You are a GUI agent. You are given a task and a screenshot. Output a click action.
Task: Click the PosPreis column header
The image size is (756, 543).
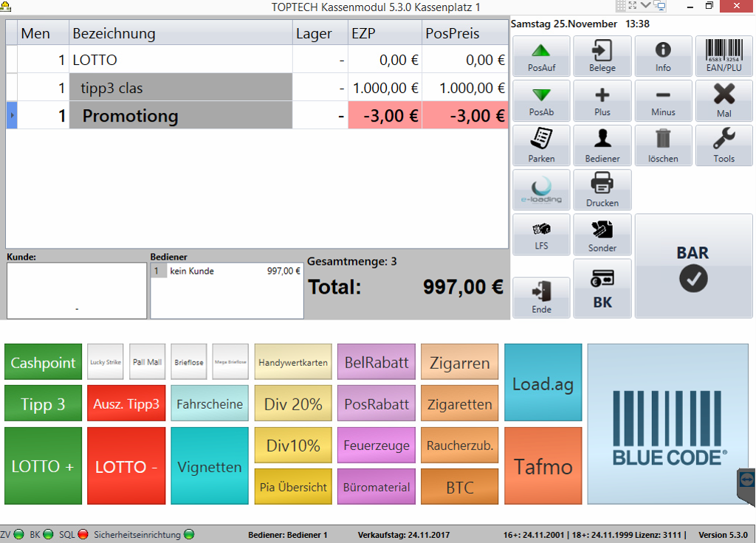tap(465, 33)
